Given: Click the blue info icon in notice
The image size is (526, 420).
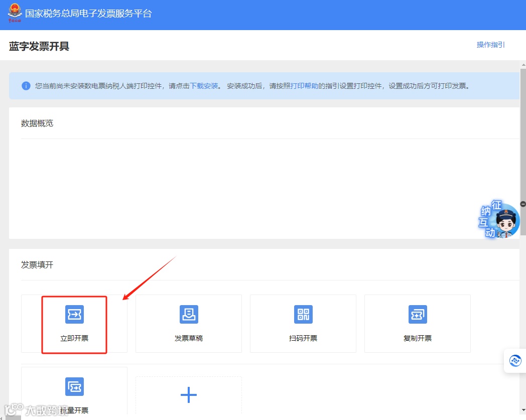Looking at the screenshot, I should [26, 86].
